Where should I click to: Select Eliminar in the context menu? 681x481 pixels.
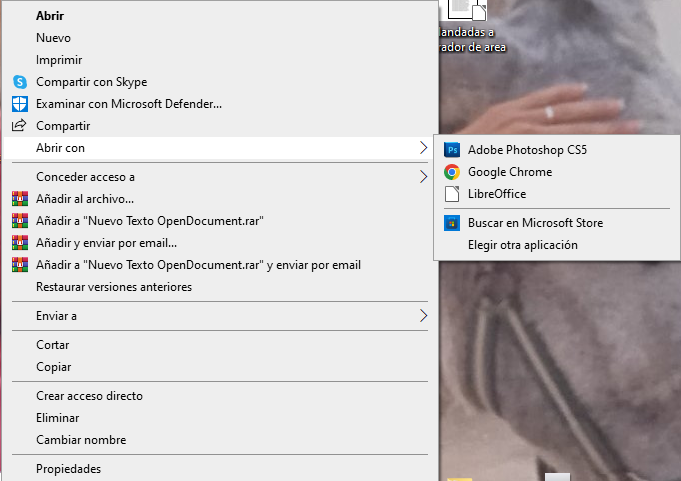[x=221, y=418]
